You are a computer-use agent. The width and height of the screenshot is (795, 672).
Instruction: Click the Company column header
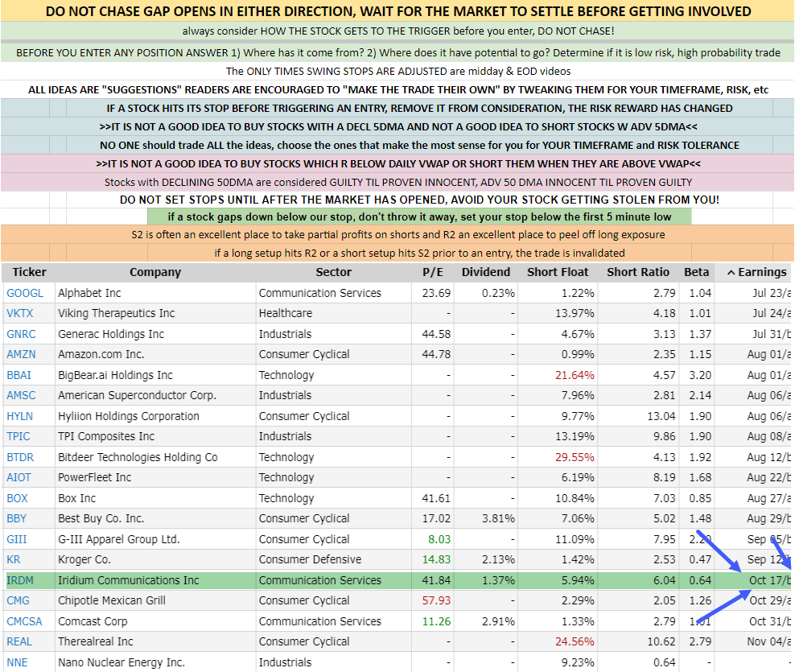[155, 272]
